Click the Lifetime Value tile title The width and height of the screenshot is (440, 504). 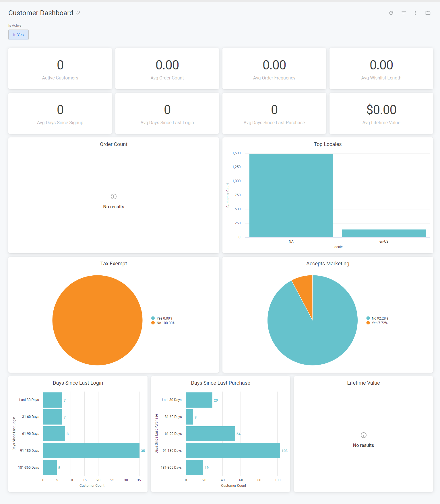click(x=364, y=383)
